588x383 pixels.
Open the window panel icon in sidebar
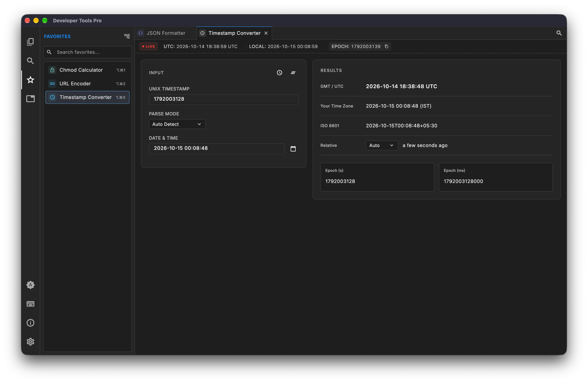(x=30, y=99)
